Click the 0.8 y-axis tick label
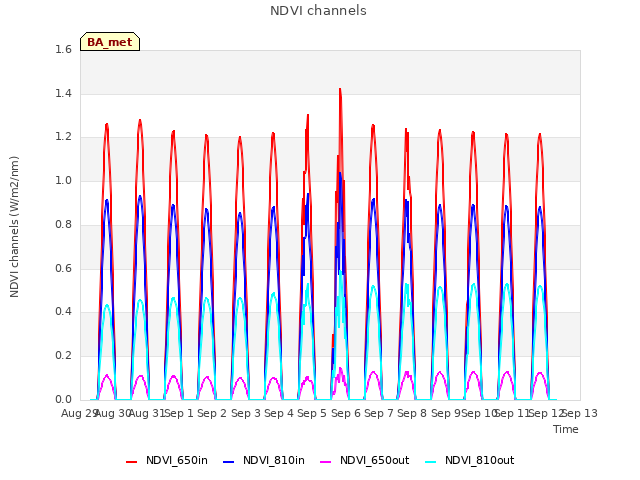The height and width of the screenshot is (480, 640). point(63,224)
